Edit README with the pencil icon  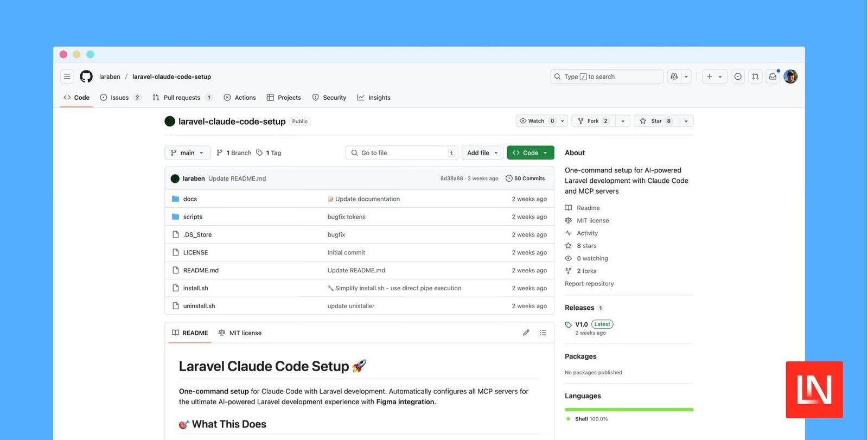pyautogui.click(x=526, y=333)
